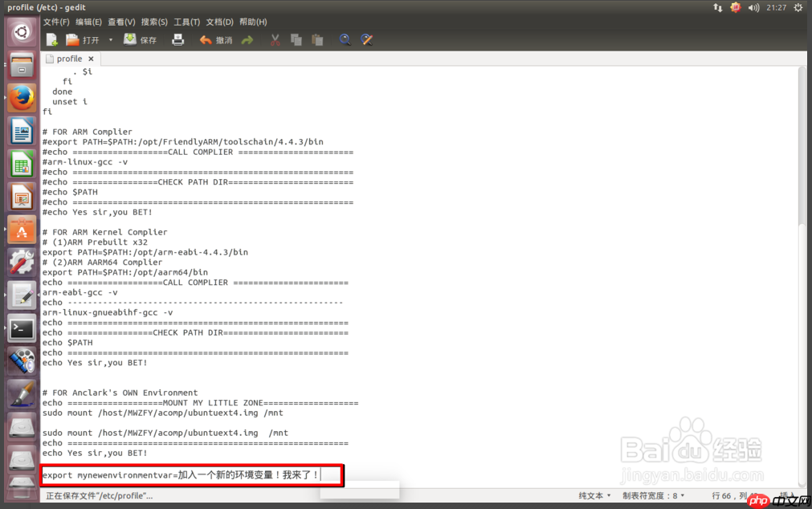Open the 工具(T) menu
The width and height of the screenshot is (812, 509).
(186, 22)
